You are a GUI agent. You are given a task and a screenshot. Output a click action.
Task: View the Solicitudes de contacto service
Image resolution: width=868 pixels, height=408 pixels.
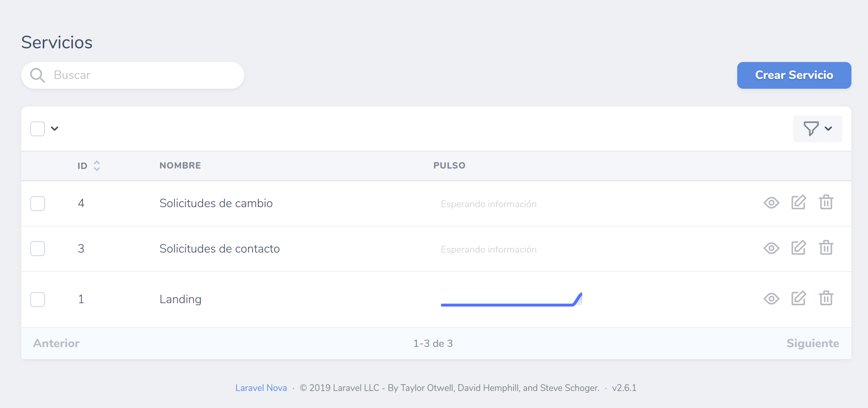coord(771,248)
